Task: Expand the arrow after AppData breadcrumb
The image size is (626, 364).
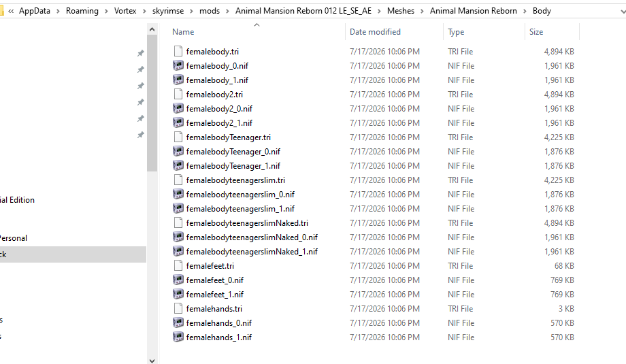Action: 58,11
